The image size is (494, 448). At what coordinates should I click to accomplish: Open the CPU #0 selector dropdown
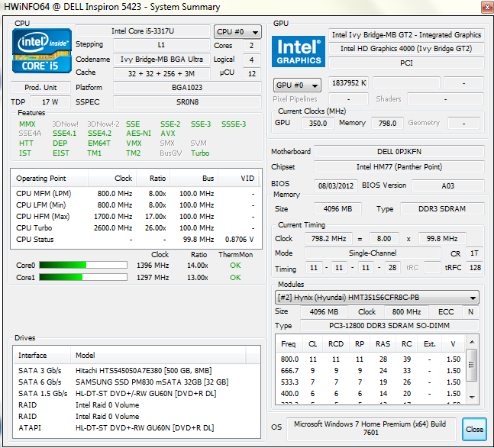(x=237, y=32)
